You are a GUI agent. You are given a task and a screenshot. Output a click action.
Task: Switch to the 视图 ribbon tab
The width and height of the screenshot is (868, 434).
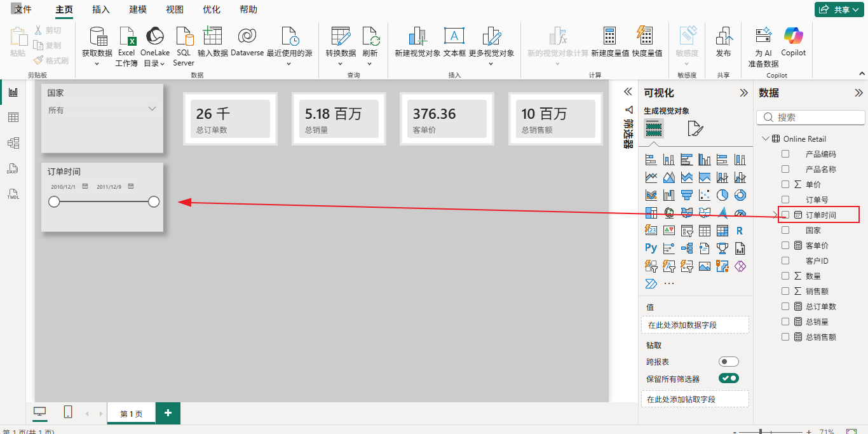pos(175,10)
